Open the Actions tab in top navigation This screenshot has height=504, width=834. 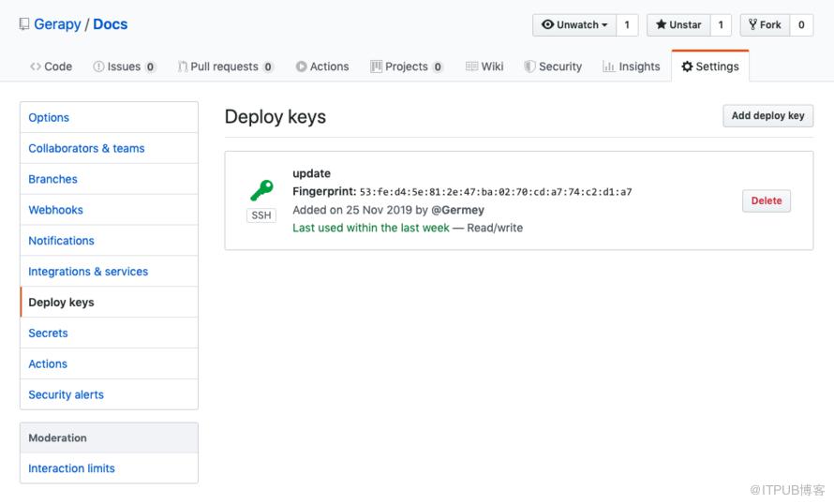coord(322,67)
